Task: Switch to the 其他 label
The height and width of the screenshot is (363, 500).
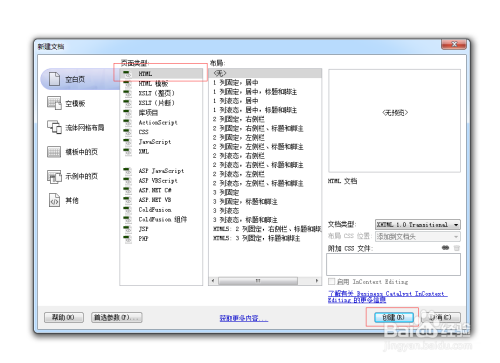Action: pyautogui.click(x=72, y=200)
